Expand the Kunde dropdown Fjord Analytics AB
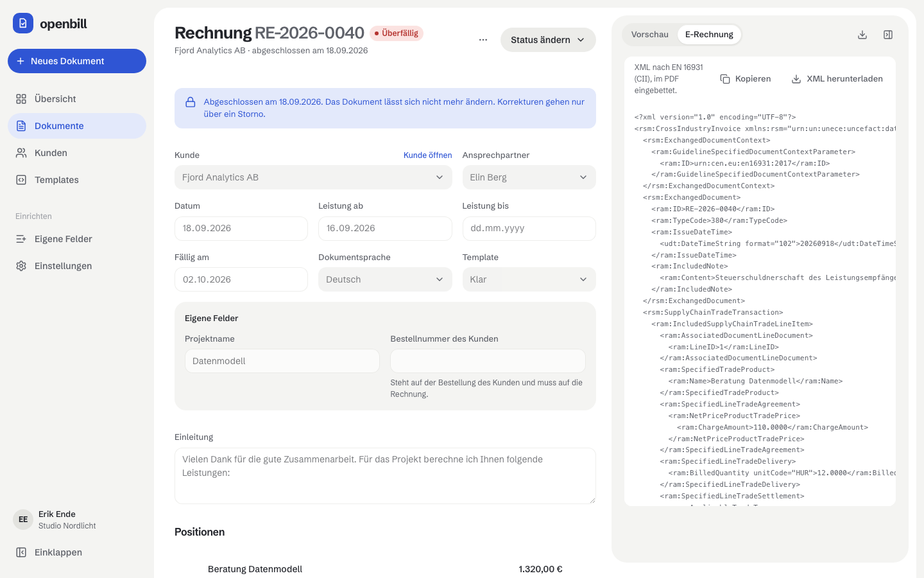The image size is (924, 578). 313,177
